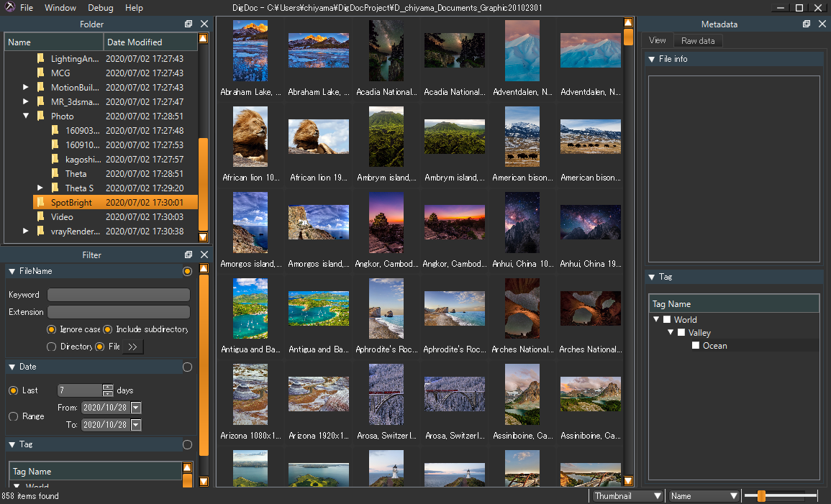
Task: Click the thumbnail grid scroll-up arrow
Action: pyautogui.click(x=628, y=22)
